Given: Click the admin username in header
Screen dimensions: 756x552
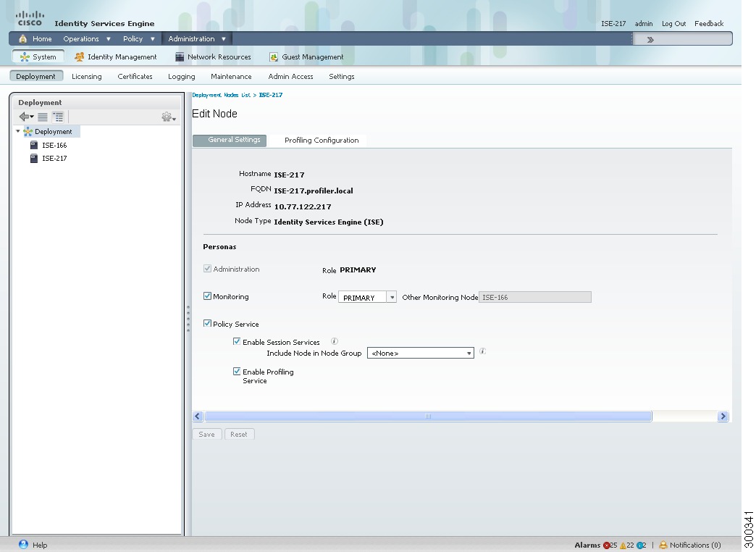Looking at the screenshot, I should (x=644, y=24).
